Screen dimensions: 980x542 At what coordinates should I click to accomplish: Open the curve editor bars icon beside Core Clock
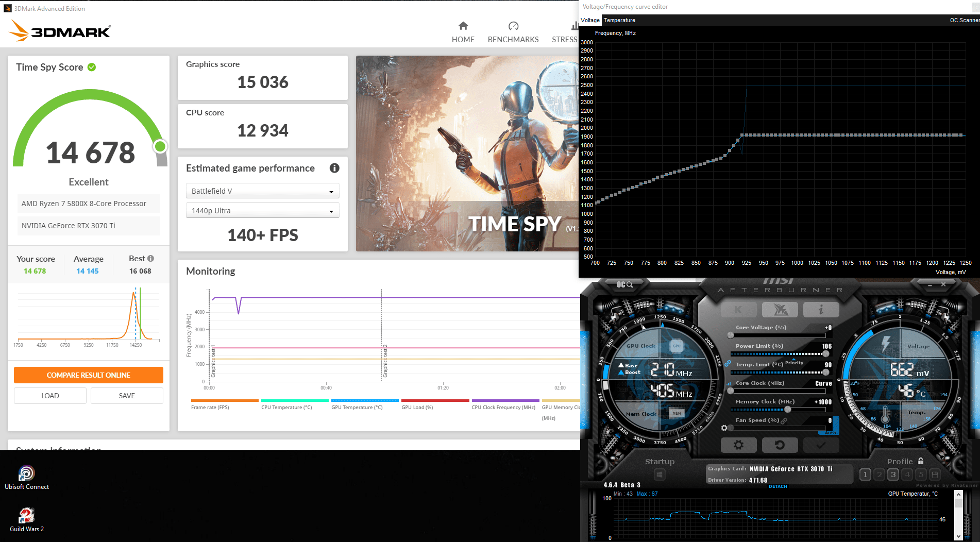(728, 383)
